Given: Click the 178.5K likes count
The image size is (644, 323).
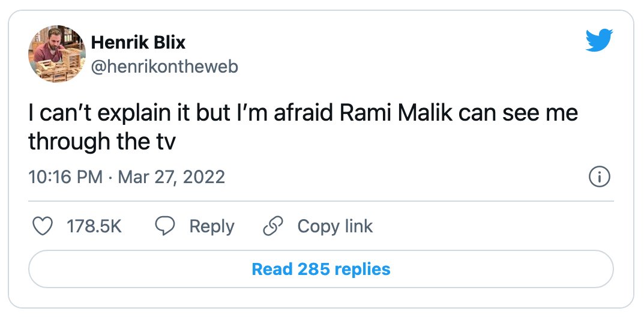Looking at the screenshot, I should coord(94,226).
